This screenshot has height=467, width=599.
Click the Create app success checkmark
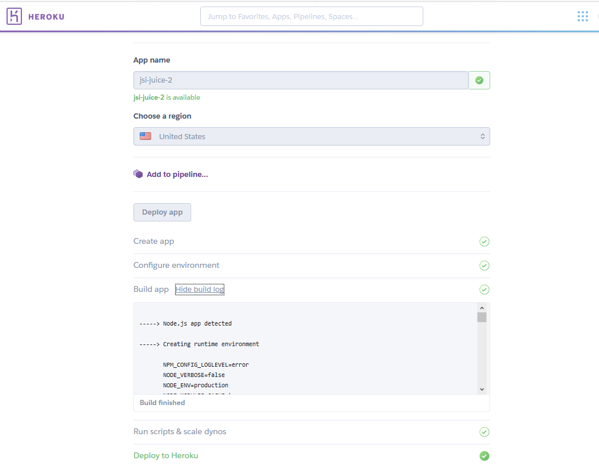(x=484, y=242)
